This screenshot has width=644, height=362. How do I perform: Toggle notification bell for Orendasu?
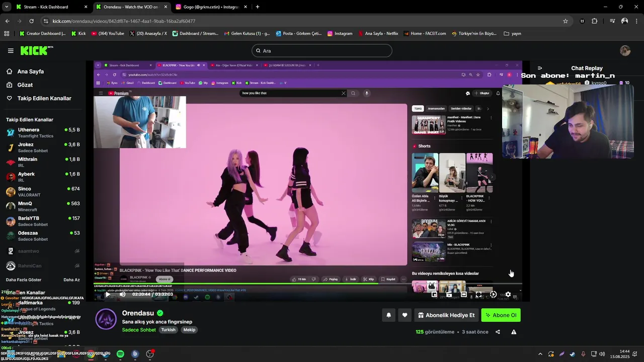(x=388, y=315)
